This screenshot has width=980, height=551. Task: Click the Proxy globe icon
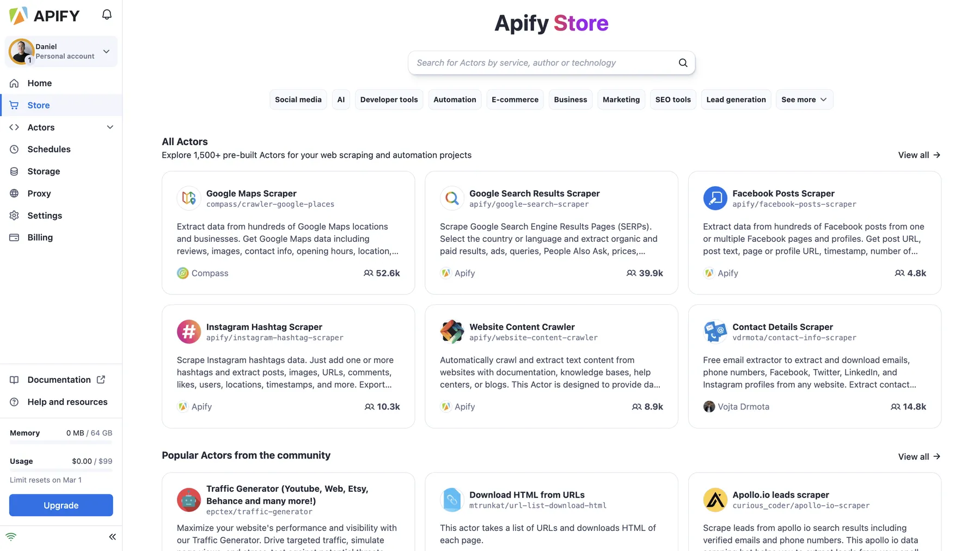click(x=14, y=193)
